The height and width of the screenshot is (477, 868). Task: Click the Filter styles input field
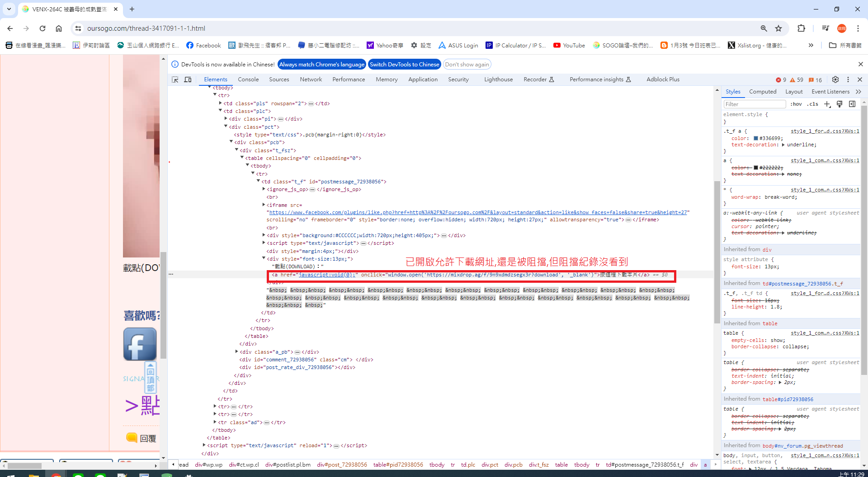pyautogui.click(x=754, y=104)
